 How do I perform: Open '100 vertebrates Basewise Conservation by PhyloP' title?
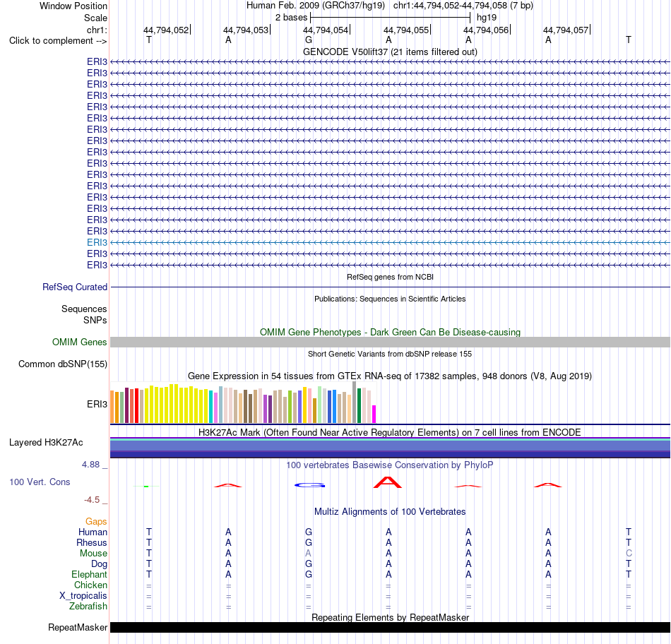(390, 465)
